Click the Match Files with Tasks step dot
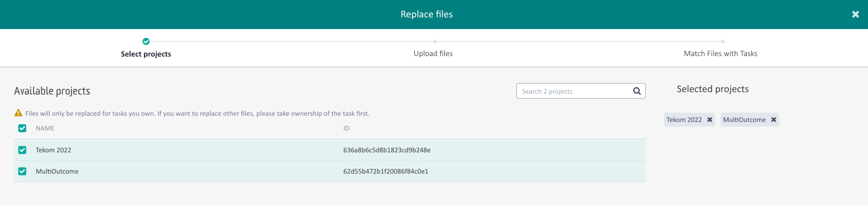 722,42
